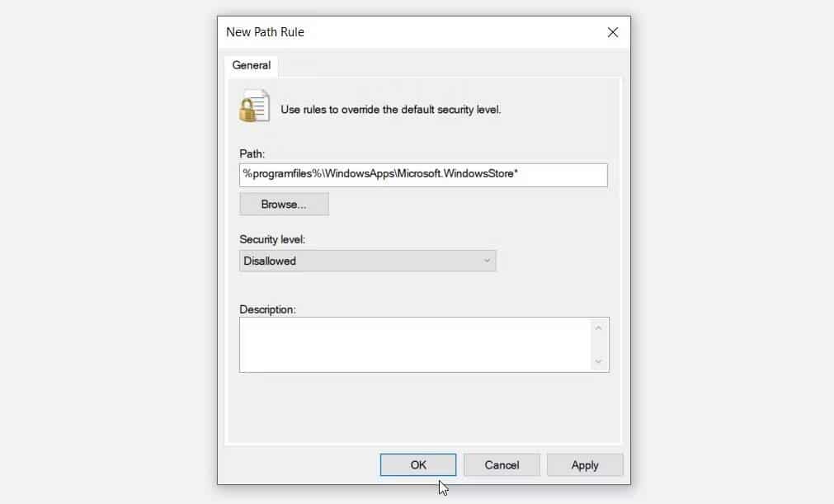Click the Description scrollbar track

(600, 344)
